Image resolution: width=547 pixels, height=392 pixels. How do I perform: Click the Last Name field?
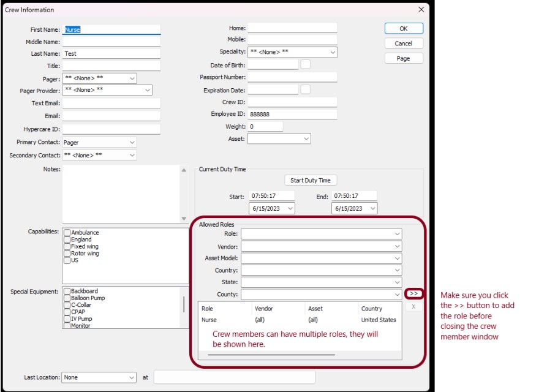click(x=111, y=54)
